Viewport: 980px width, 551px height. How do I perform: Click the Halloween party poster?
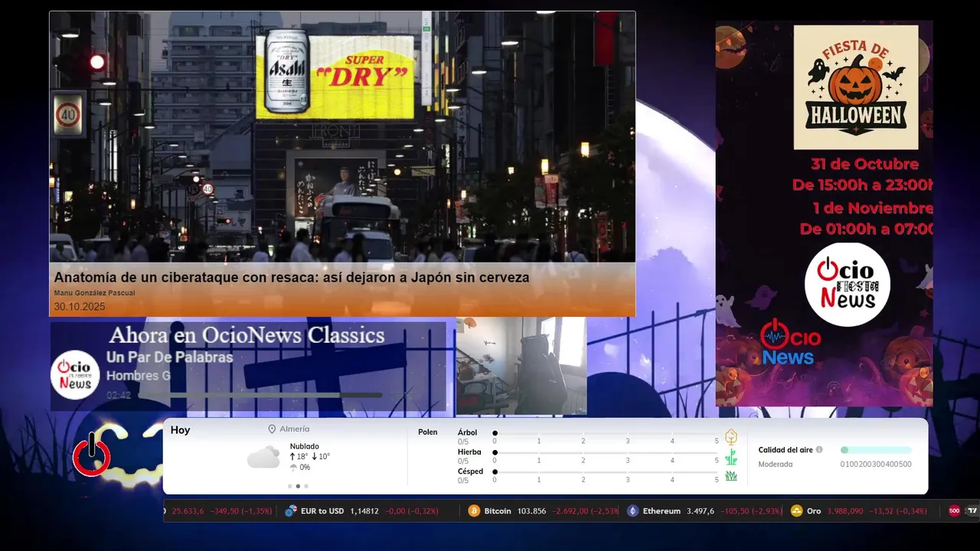point(824,214)
